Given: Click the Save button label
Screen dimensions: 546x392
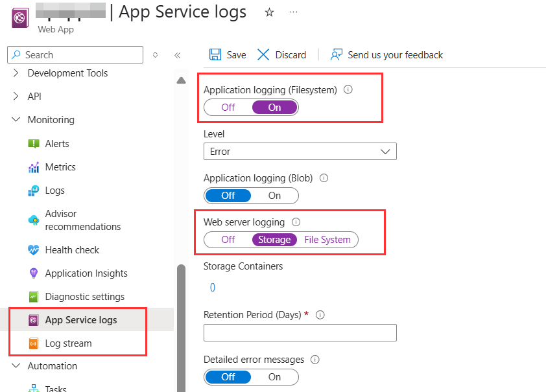Looking at the screenshot, I should pyautogui.click(x=237, y=55).
